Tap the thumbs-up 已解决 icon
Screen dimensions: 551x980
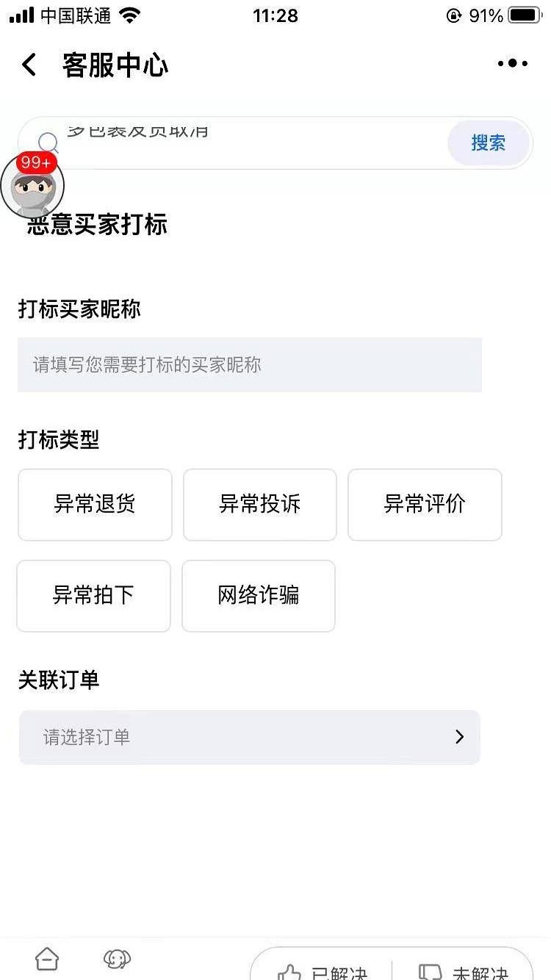[289, 972]
